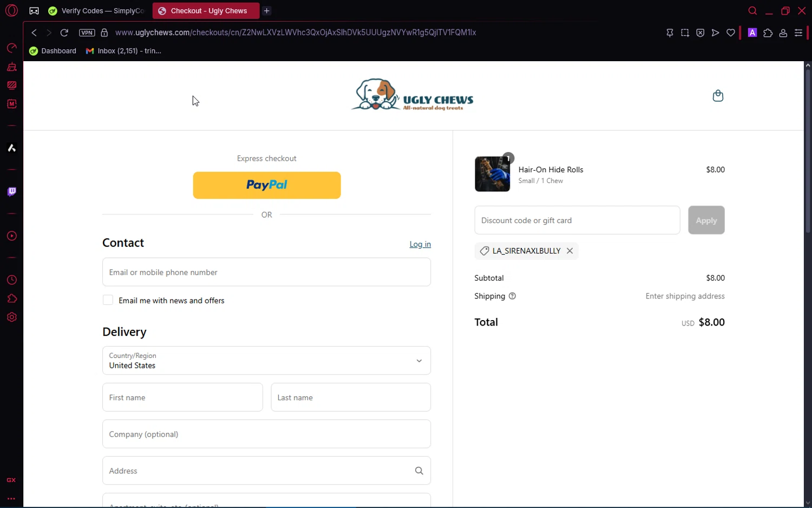Check Email me with news and offers
This screenshot has height=508, width=812.
tap(108, 300)
